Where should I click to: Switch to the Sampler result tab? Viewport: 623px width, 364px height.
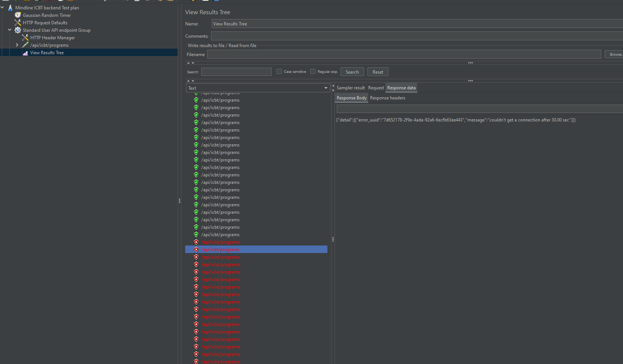[x=351, y=88]
